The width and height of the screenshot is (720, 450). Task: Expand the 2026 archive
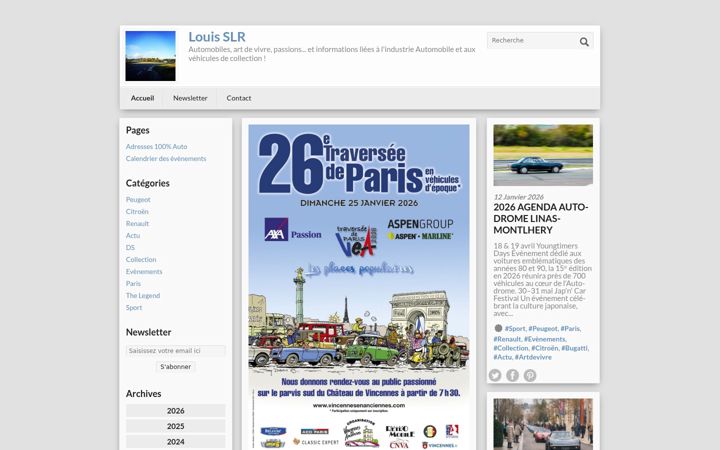[175, 411]
